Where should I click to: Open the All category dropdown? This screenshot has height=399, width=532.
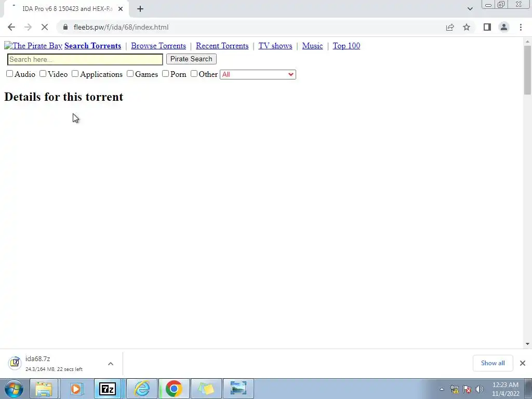coord(258,74)
